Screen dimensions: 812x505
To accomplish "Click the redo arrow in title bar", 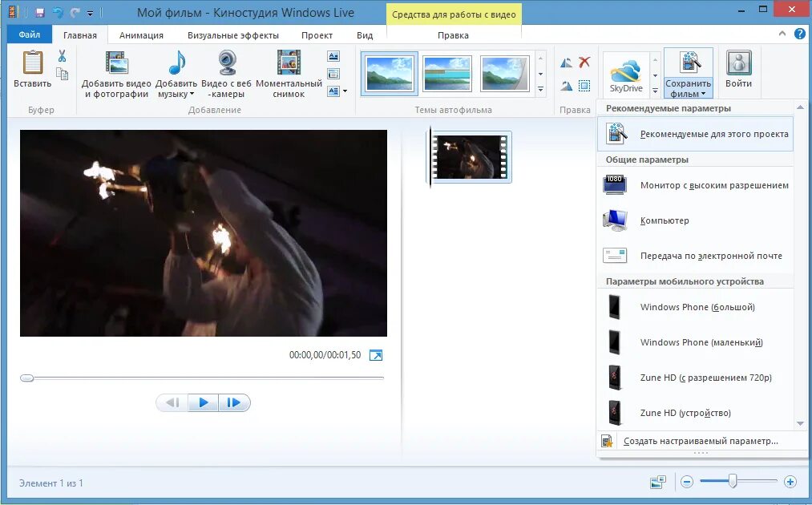I will [75, 13].
